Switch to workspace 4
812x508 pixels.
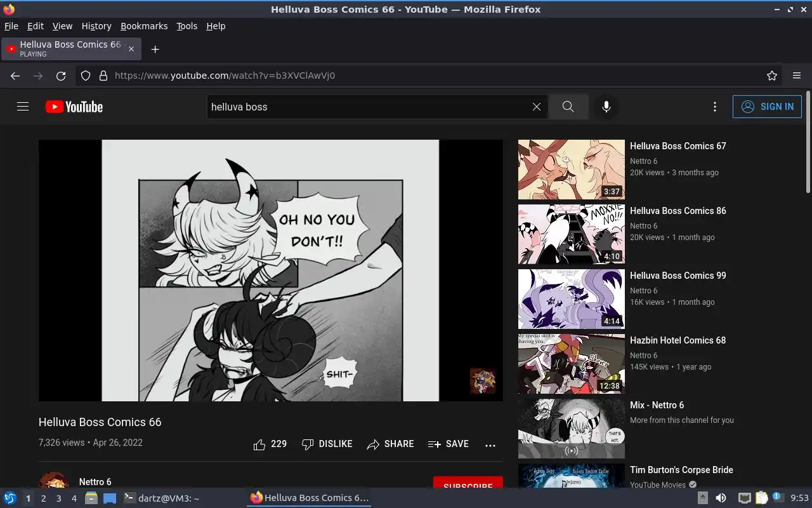tap(74, 498)
